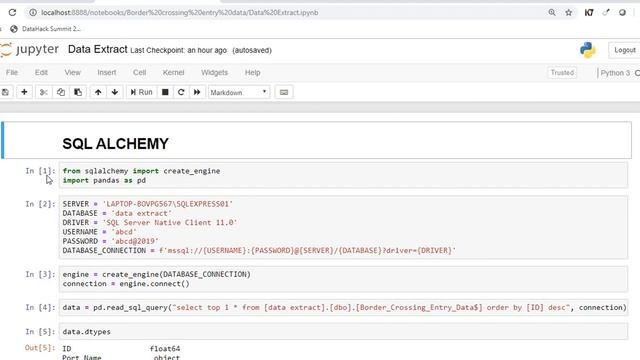Run the selected cell
The image size is (640, 360).
[141, 92]
